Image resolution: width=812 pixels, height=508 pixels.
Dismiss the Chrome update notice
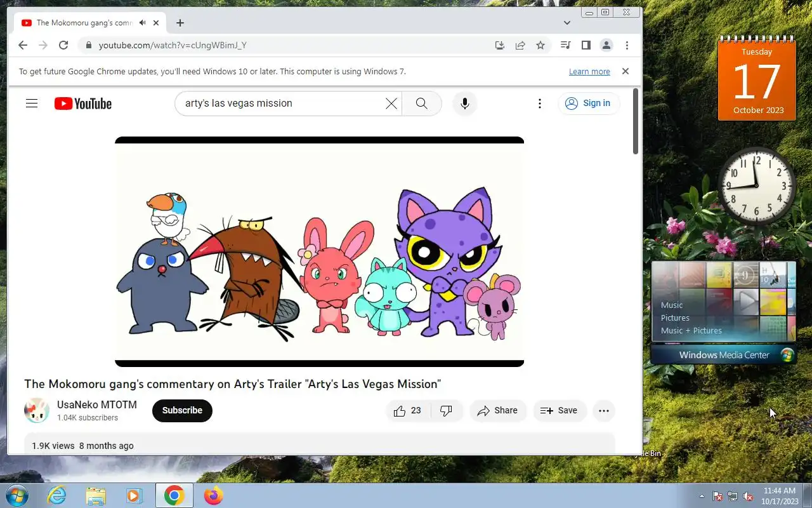625,71
